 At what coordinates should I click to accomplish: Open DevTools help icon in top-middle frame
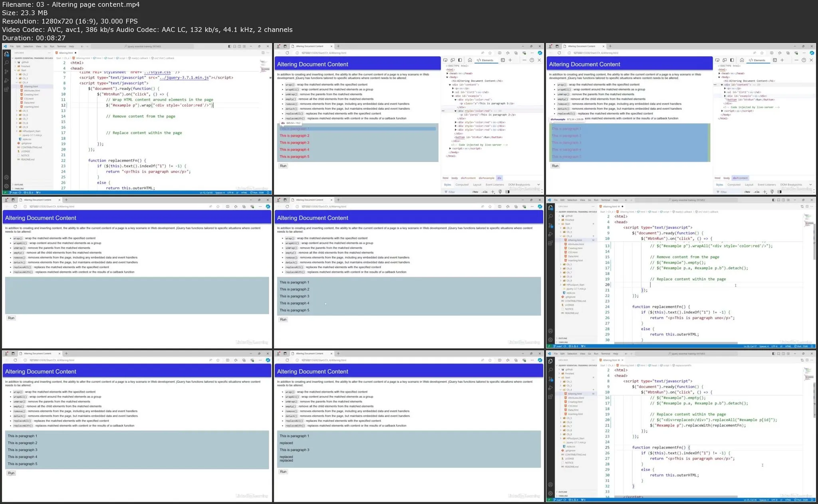(532, 60)
